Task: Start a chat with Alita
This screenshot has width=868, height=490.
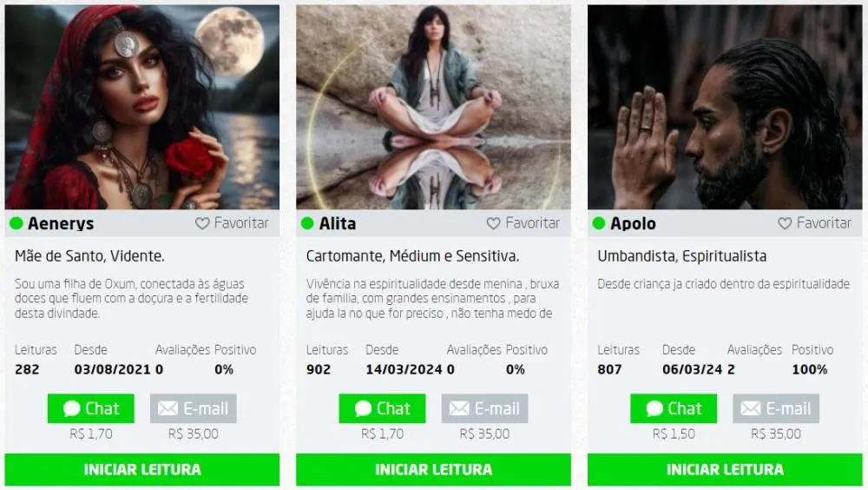Action: pos(382,408)
